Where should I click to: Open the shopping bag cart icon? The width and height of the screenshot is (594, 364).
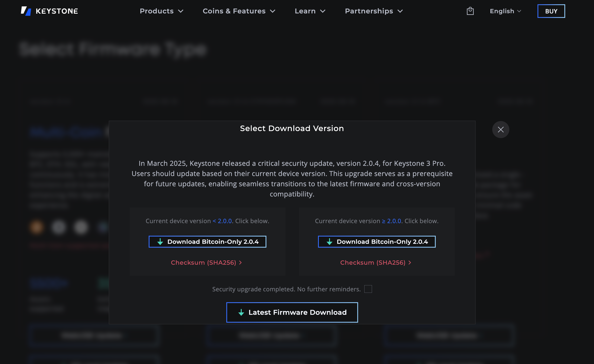tap(470, 11)
